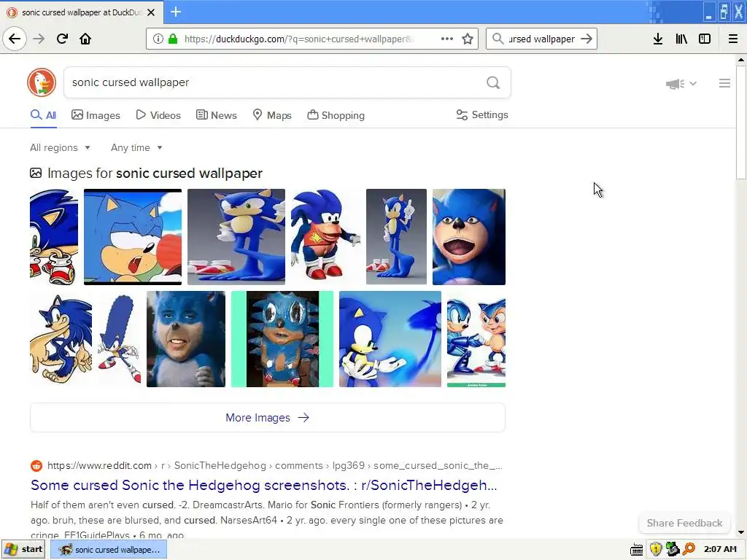Click the page vertical scrollbar thumb
747x560 pixels.
741,122
